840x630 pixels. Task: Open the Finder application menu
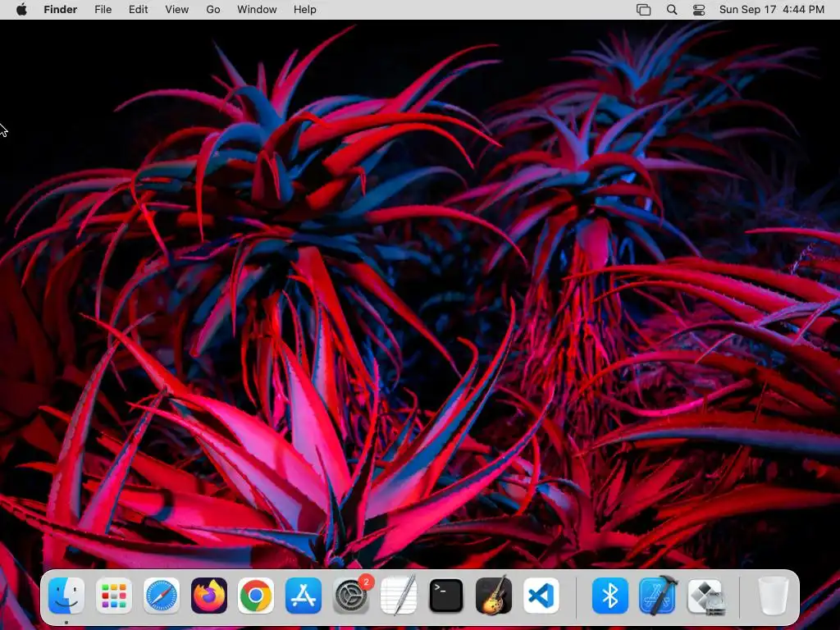(x=61, y=10)
